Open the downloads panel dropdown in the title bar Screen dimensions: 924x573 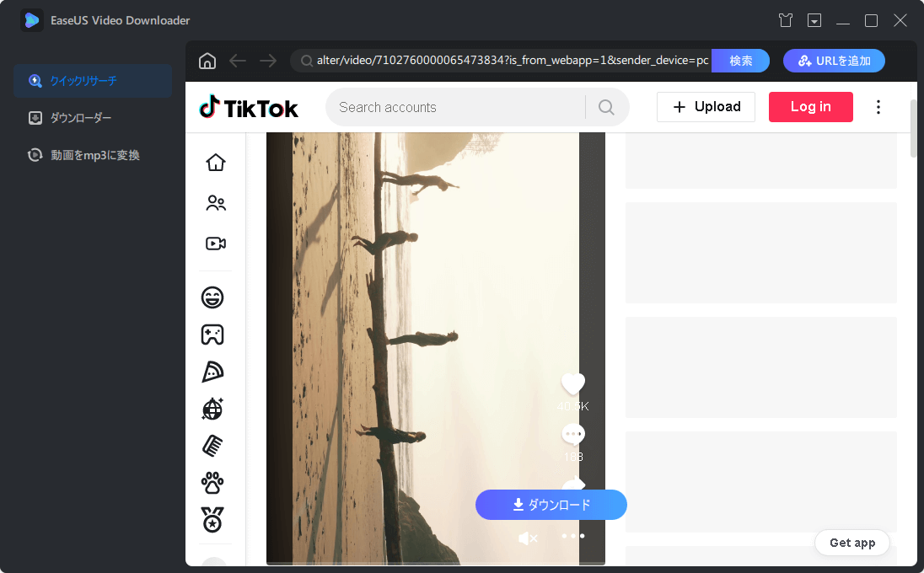click(814, 19)
